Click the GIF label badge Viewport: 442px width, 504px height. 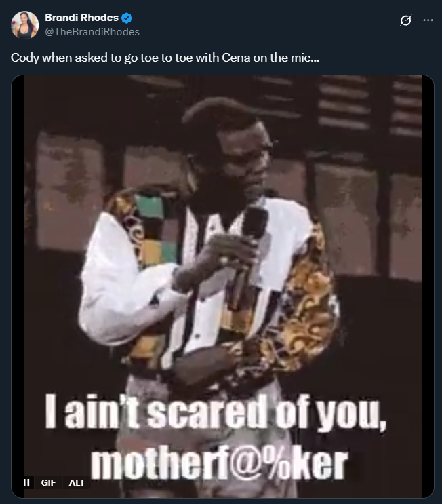(x=48, y=482)
